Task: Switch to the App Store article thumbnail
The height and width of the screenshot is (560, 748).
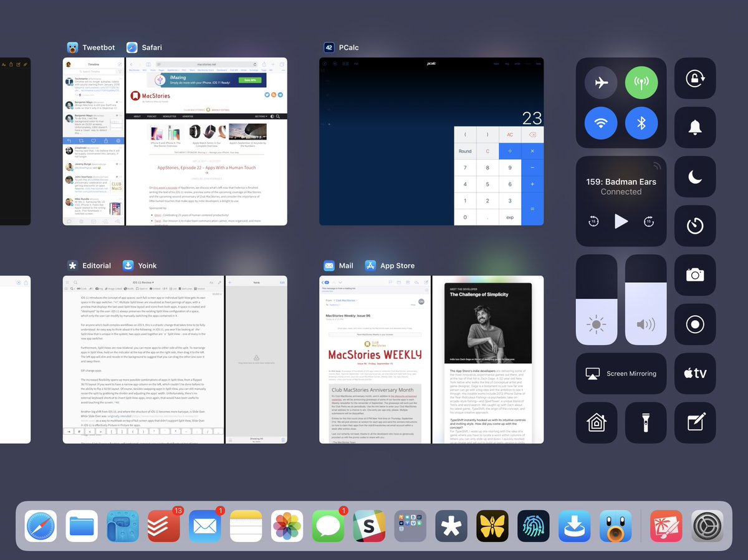Action: click(488, 359)
